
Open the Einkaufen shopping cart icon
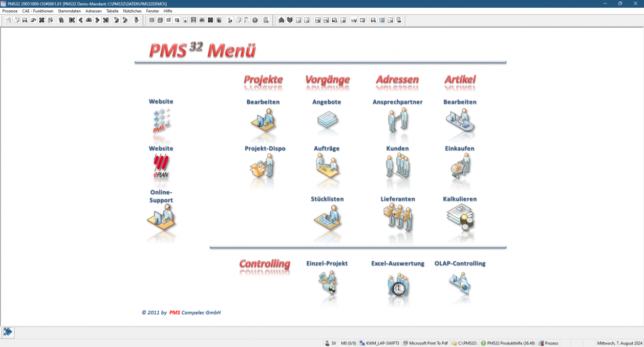pyautogui.click(x=459, y=166)
